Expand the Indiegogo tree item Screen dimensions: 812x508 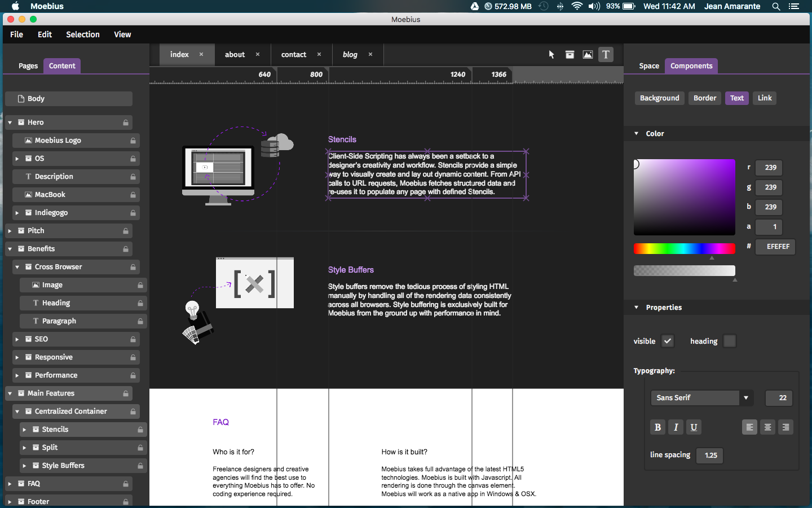pyautogui.click(x=17, y=213)
